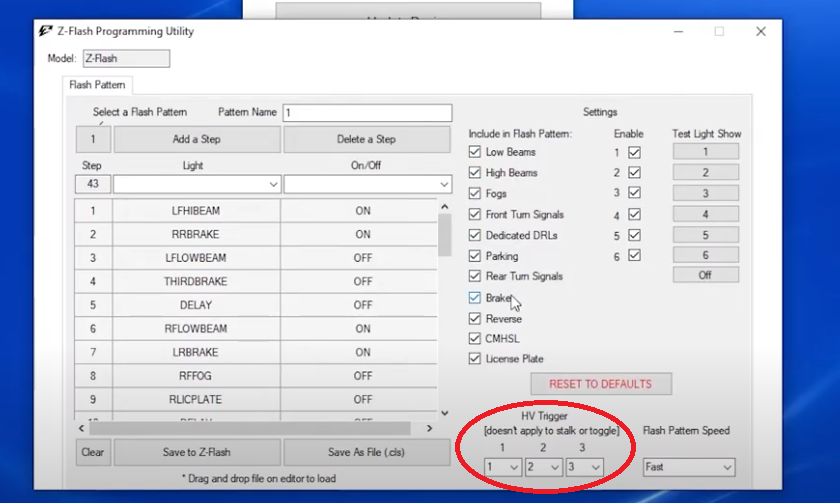Viewport: 840px width, 503px height.
Task: Click the horizontal scrollbar right arrow
Action: pyautogui.click(x=429, y=428)
